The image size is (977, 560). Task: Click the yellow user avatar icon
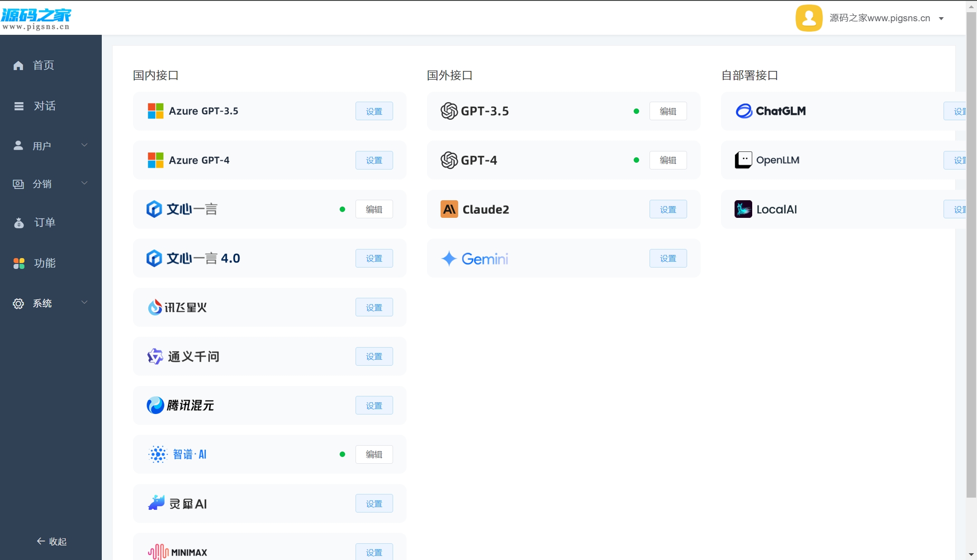coord(809,18)
